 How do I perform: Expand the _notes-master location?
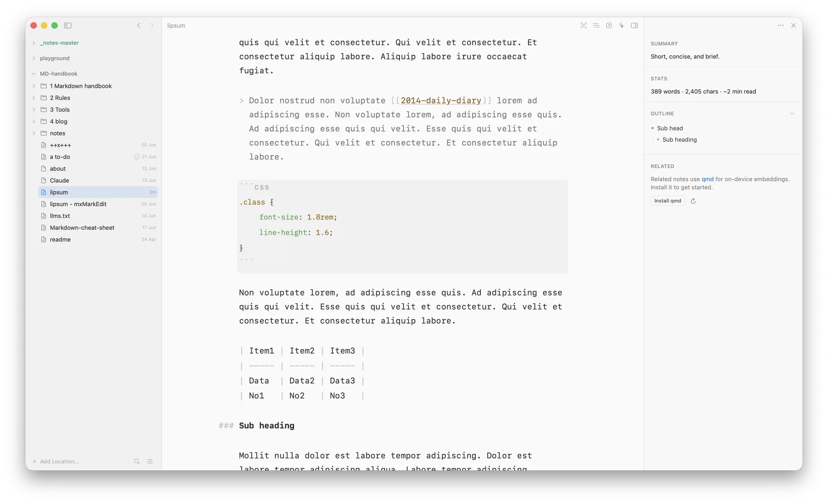coord(34,43)
